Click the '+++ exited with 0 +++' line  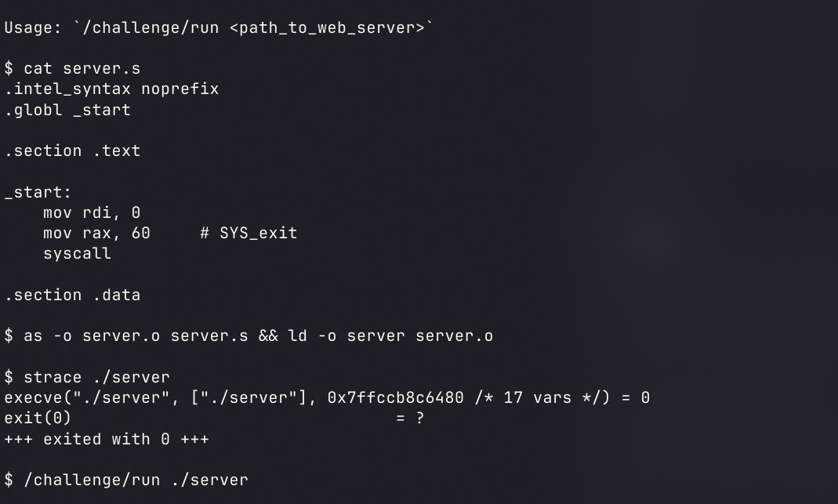[107, 439]
